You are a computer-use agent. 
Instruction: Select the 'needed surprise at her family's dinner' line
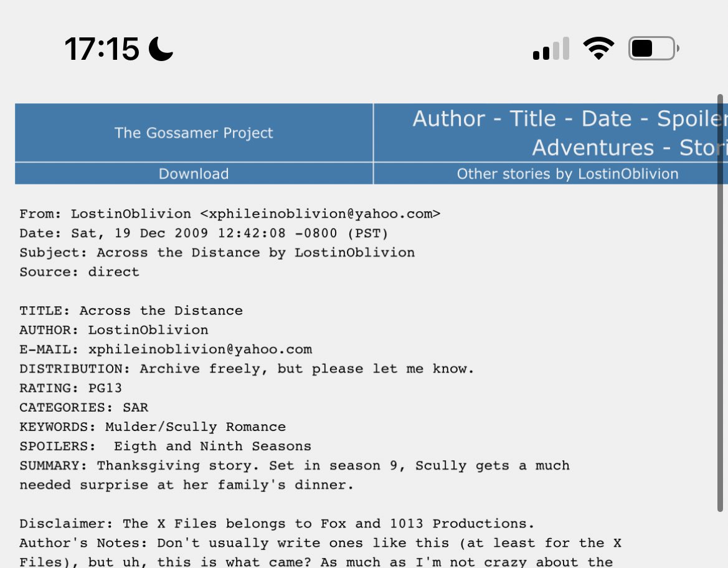[x=187, y=485]
